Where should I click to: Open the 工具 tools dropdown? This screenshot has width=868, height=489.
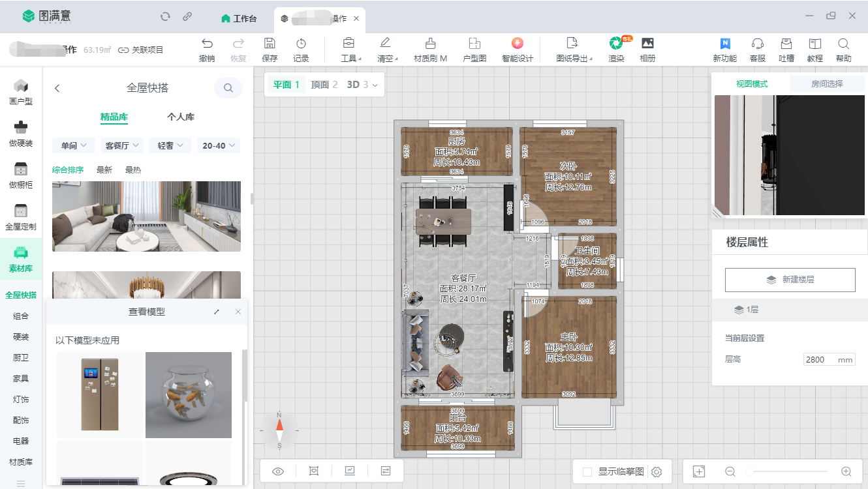click(x=350, y=49)
